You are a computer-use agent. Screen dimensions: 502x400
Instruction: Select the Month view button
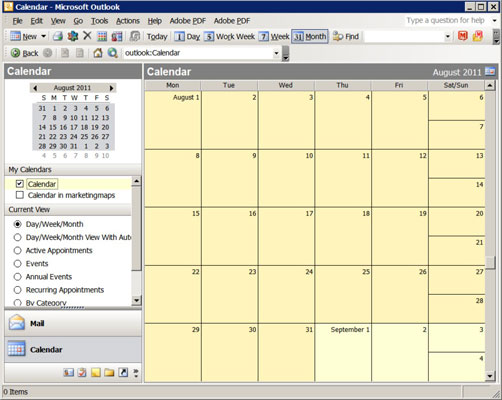pyautogui.click(x=310, y=36)
